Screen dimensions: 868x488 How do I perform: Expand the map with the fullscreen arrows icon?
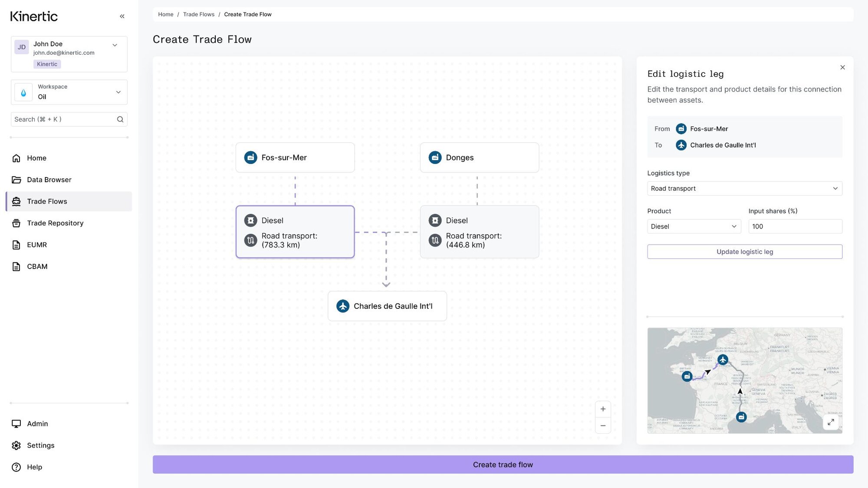831,422
